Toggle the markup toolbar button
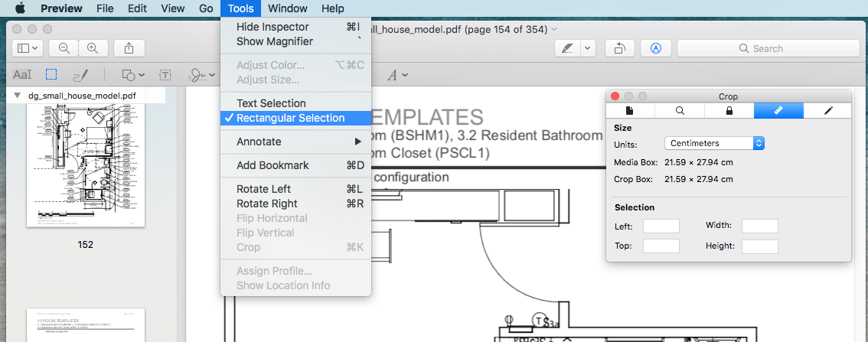The image size is (868, 342). (655, 47)
